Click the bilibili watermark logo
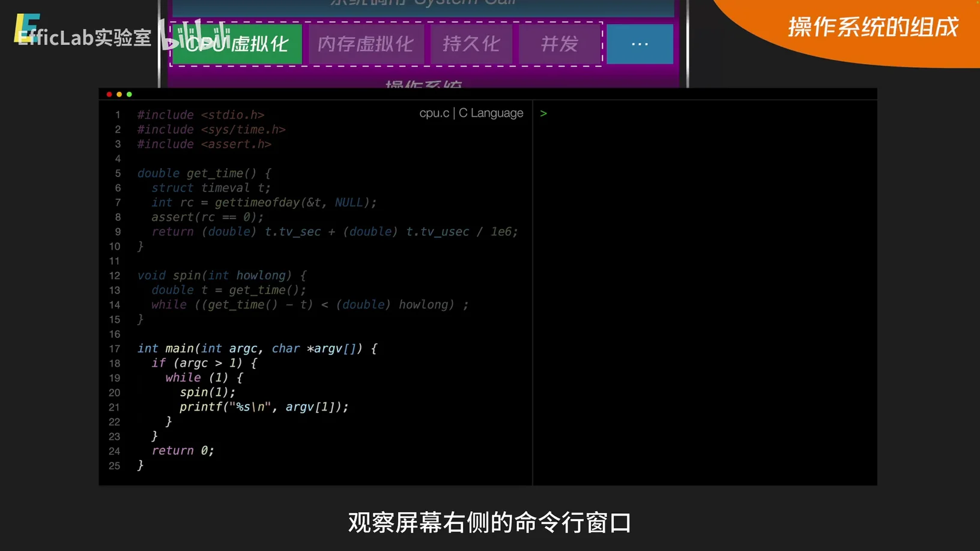The width and height of the screenshot is (980, 551). coord(195,35)
